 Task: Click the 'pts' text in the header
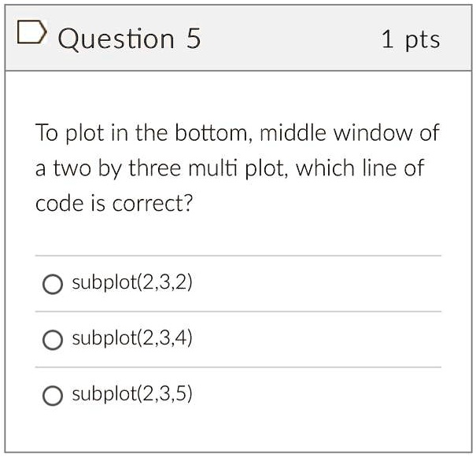(422, 40)
